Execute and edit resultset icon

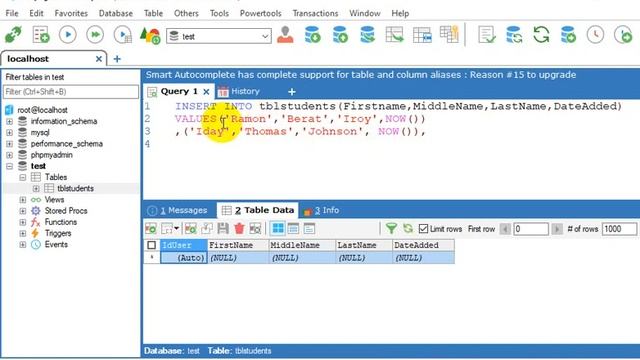pyautogui.click(x=123, y=35)
